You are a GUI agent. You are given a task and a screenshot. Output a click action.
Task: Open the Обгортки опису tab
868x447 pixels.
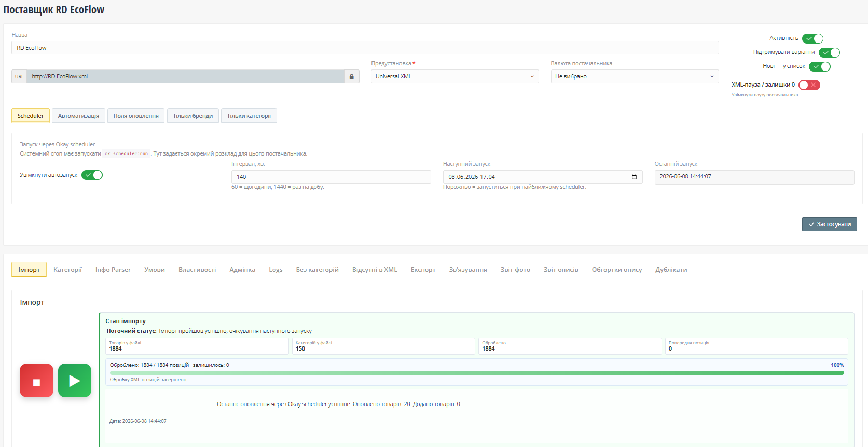click(x=617, y=270)
